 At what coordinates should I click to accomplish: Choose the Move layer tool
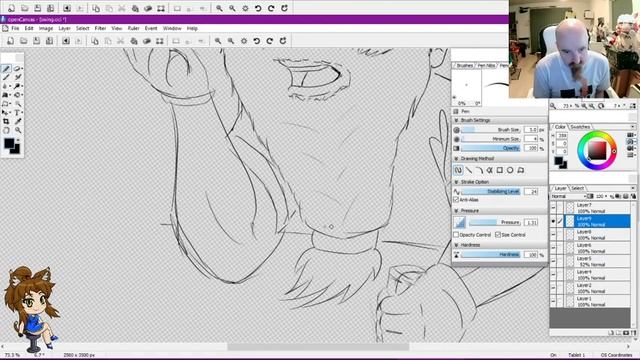[6, 113]
